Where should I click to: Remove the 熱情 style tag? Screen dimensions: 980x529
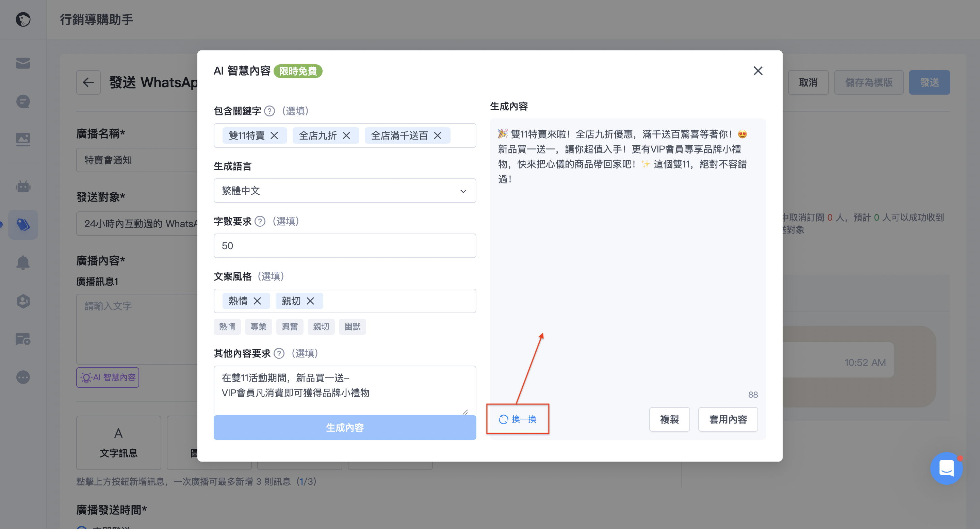tap(257, 301)
